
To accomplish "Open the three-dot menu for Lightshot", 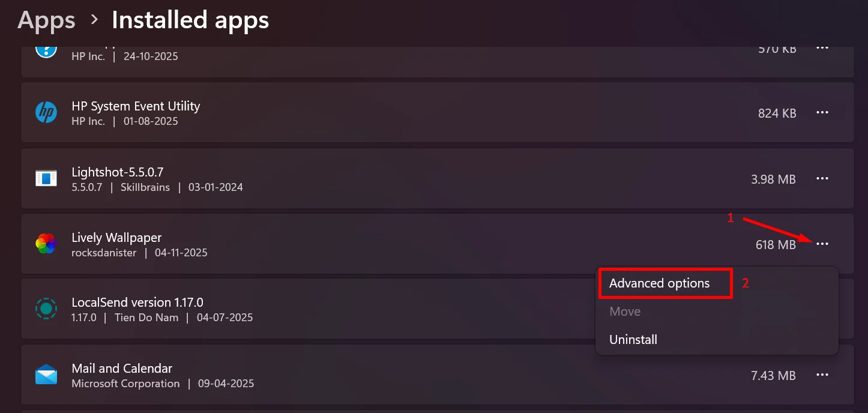I will tap(822, 178).
